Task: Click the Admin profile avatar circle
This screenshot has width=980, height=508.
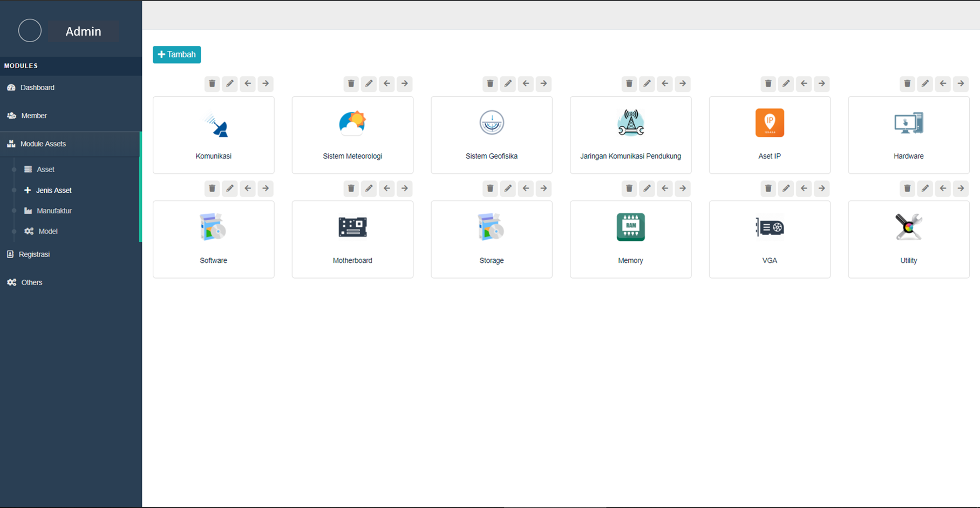Action: [30, 31]
